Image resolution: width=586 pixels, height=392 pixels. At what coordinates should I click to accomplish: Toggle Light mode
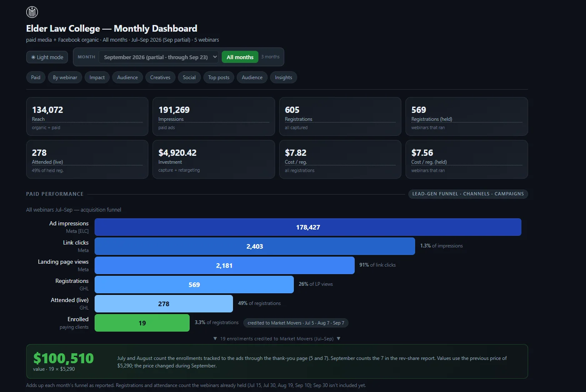(47, 57)
